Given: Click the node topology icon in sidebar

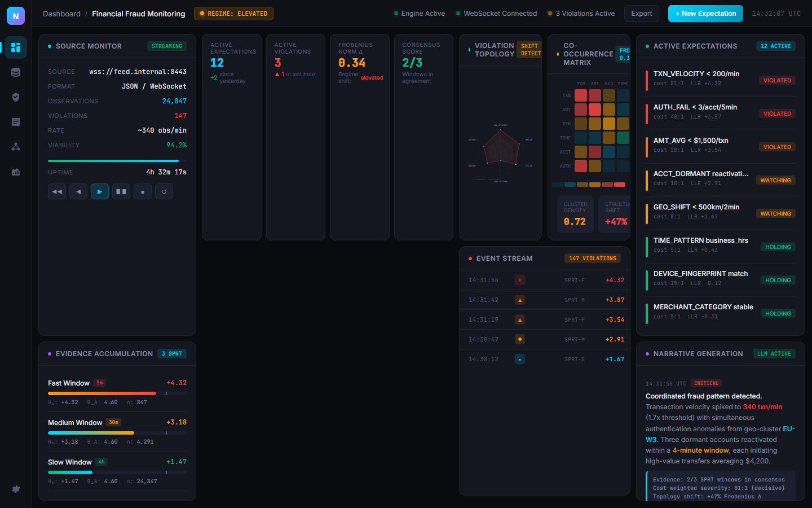Looking at the screenshot, I should (16, 147).
